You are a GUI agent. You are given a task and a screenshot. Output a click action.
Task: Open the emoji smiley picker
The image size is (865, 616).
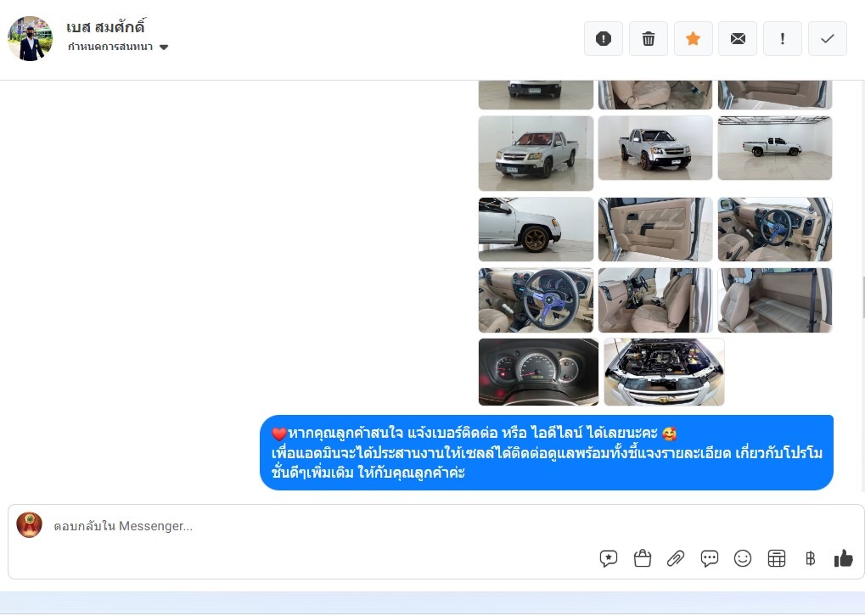(743, 558)
